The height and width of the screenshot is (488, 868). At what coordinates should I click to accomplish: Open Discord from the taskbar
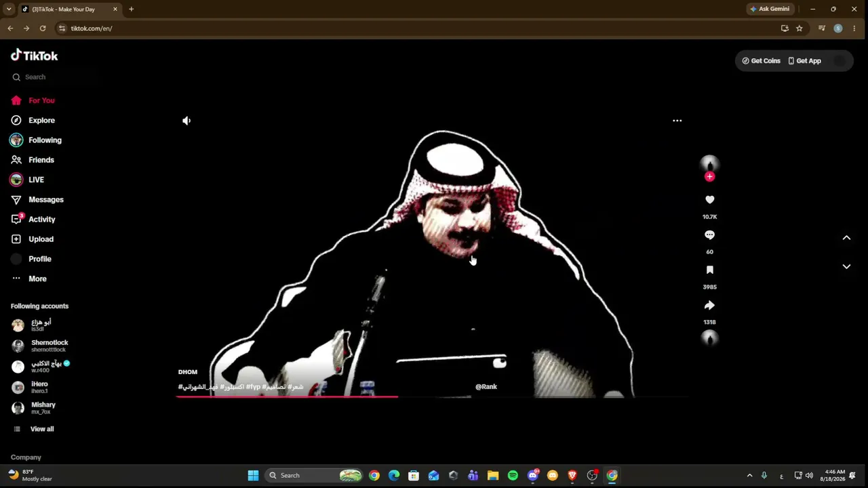pos(533,476)
